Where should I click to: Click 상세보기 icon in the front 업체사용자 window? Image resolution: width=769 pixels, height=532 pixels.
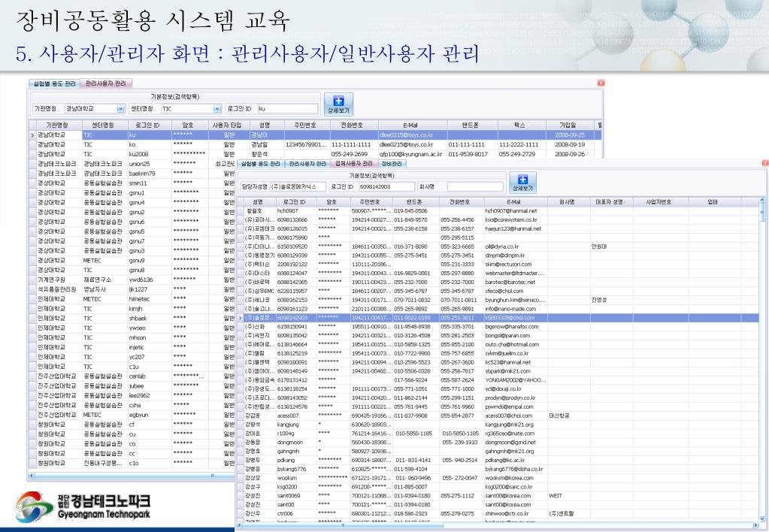pyautogui.click(x=522, y=184)
